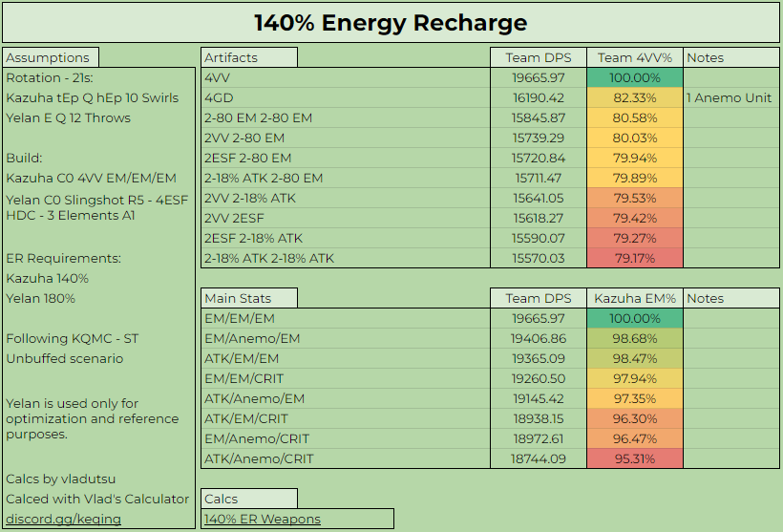Select the Team 4VV% column header

(x=634, y=57)
